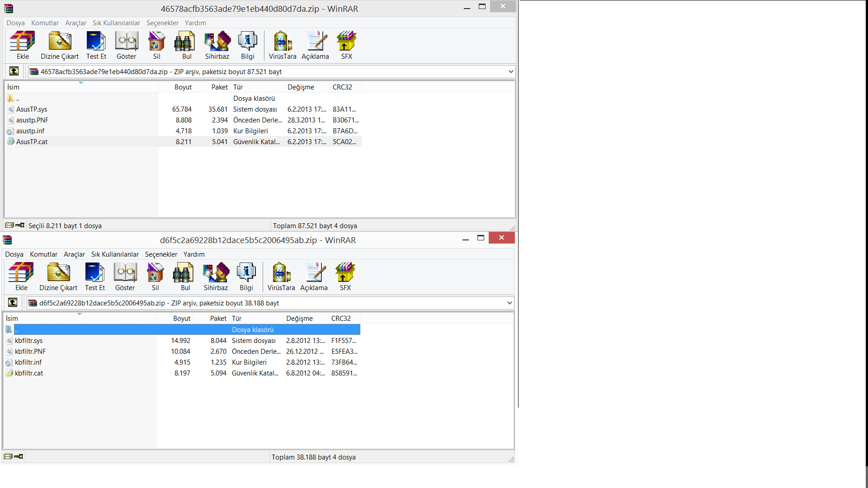Screen dimensions: 868x488
Task: Open Komutlar menu in top WinRAR window
Action: (45, 23)
